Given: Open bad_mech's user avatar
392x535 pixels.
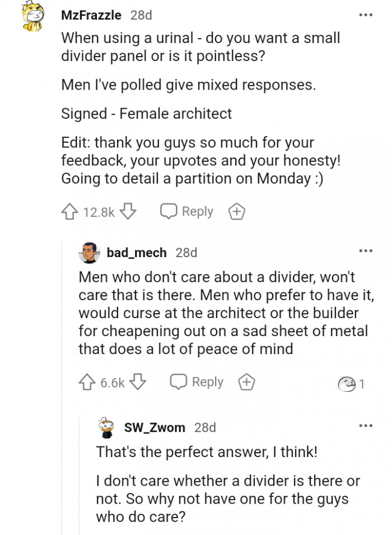Looking at the screenshot, I should (89, 253).
